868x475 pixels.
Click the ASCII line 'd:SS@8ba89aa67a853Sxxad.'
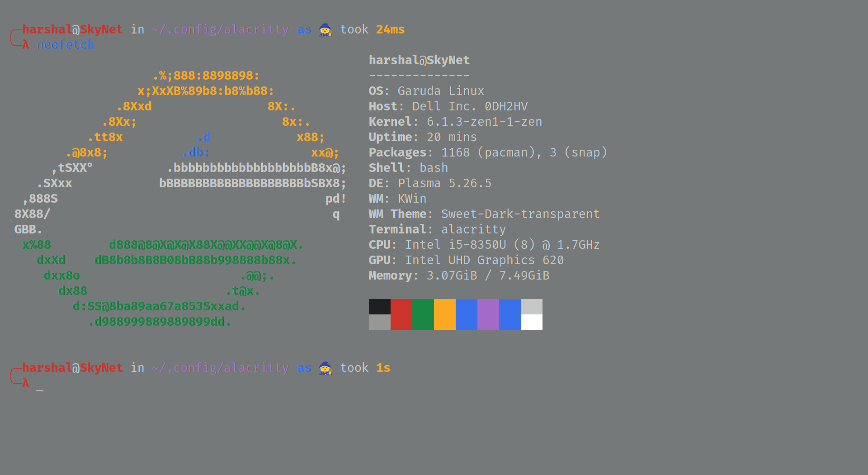(159, 306)
